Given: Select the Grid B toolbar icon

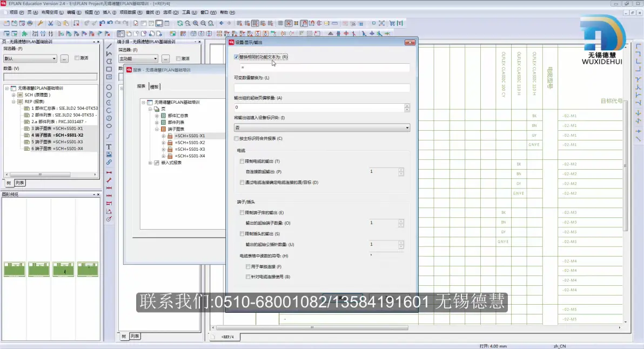Looking at the screenshot, I should tap(247, 23).
